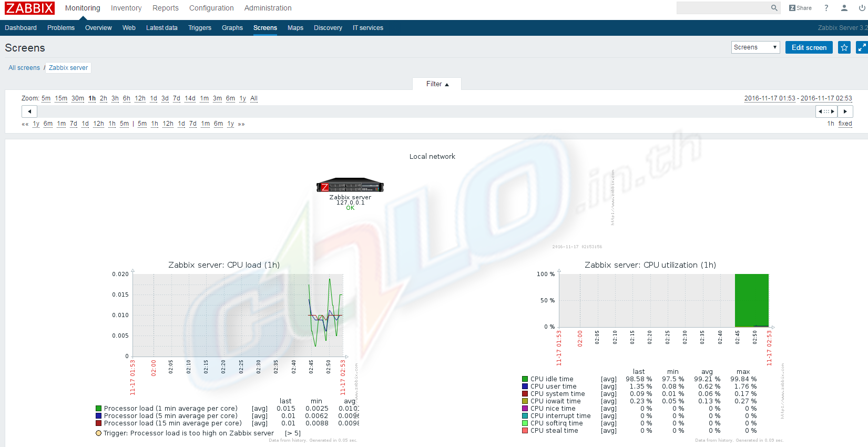This screenshot has height=447, width=868.
Task: Go to the Triggers tab
Action: (200, 28)
